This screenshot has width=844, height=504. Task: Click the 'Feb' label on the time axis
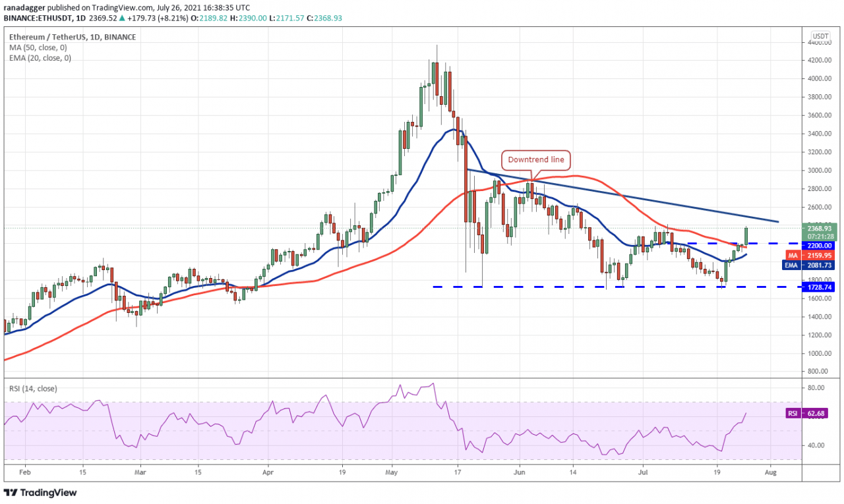point(24,472)
